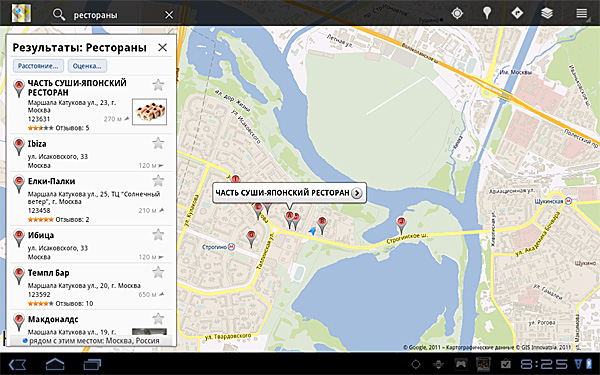
Task: Tap the search magnifier icon
Action: tap(59, 15)
